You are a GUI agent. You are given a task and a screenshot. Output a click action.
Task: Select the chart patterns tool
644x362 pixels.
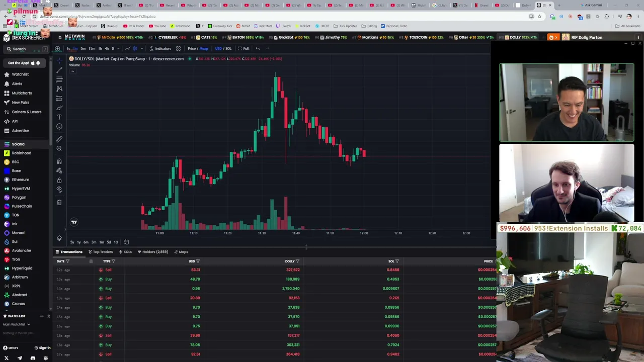point(59,89)
